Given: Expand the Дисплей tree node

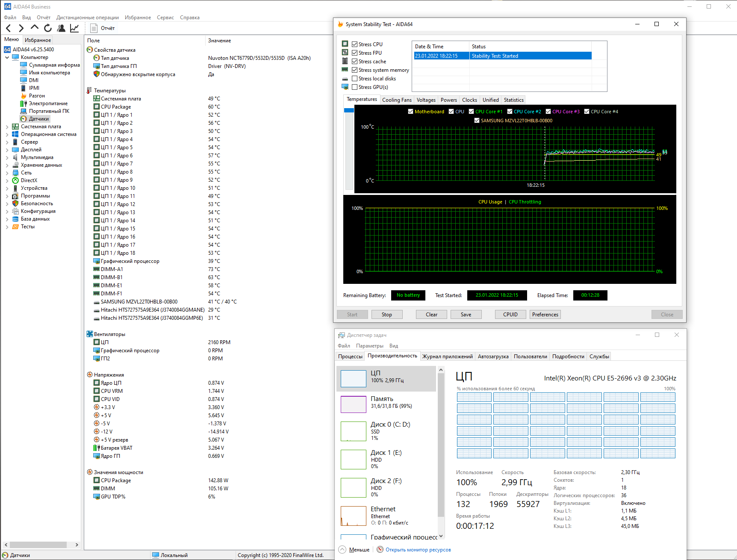Looking at the screenshot, I should tap(7, 150).
